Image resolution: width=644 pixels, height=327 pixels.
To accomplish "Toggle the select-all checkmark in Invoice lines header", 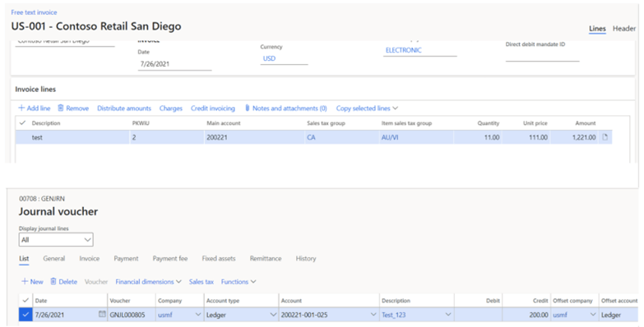I will point(22,122).
